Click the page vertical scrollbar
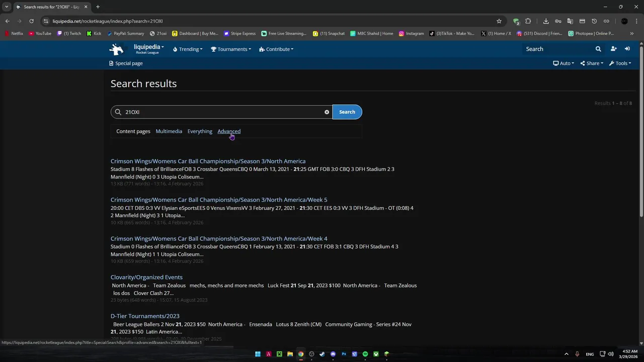Screen dimensions: 644x362 pos(641,131)
